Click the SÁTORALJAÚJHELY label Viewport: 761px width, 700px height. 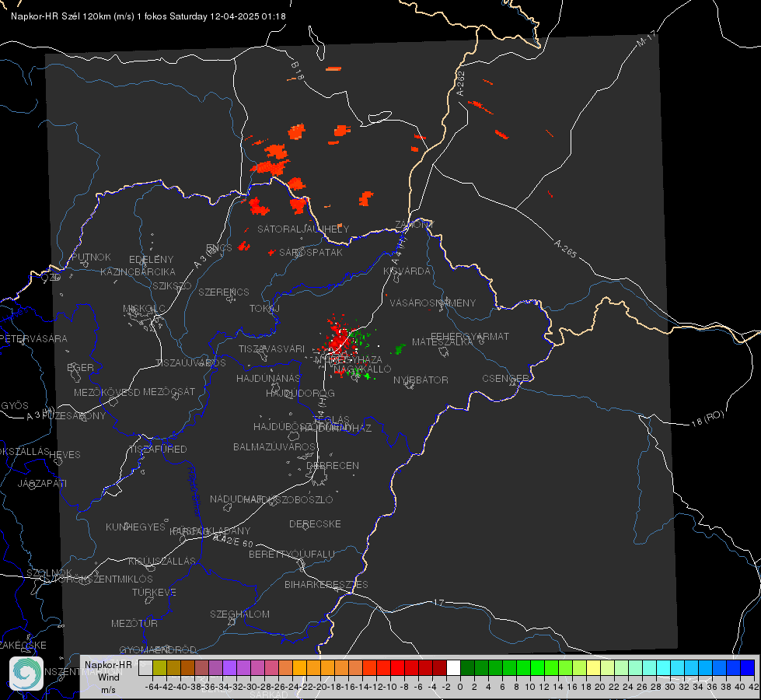[x=303, y=229]
